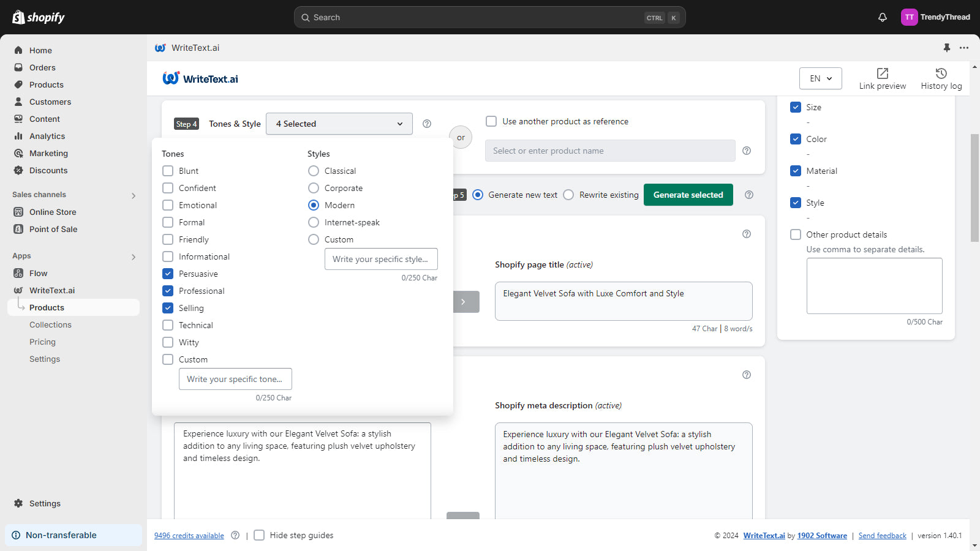The image size is (980, 551).
Task: Open Analytics menu item
Action: 47,136
